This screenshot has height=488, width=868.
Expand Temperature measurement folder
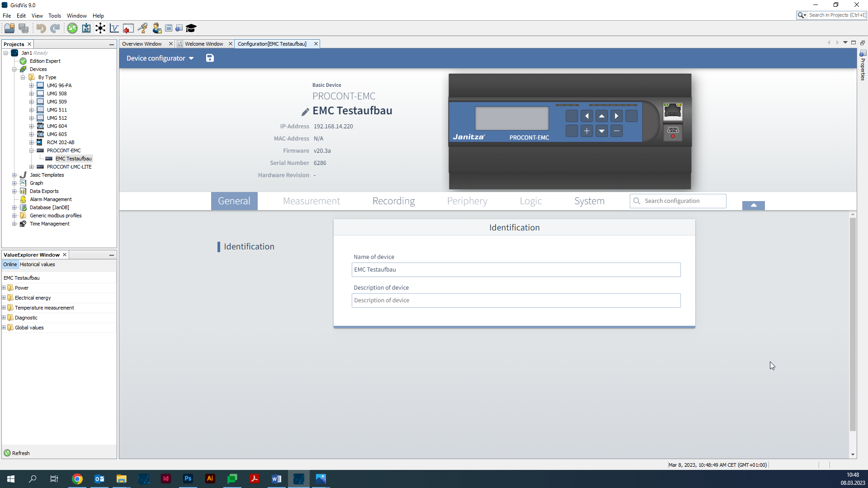(x=4, y=308)
